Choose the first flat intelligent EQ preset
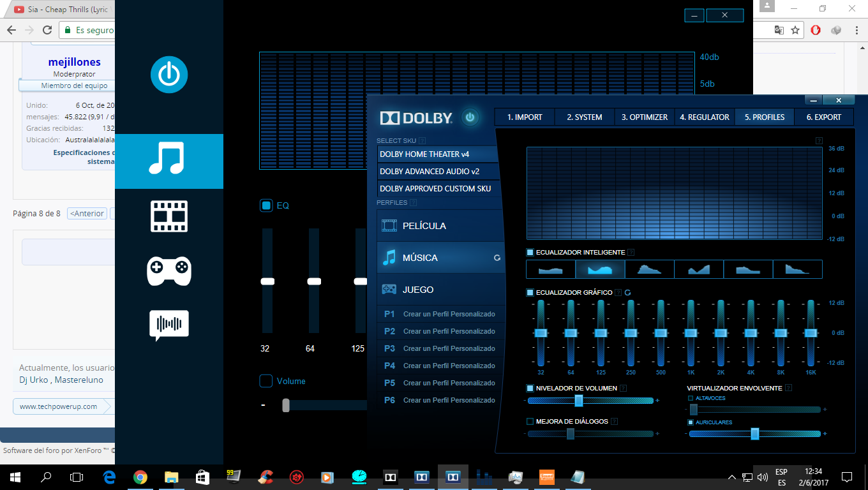Viewport: 868px width, 490px height. [551, 269]
